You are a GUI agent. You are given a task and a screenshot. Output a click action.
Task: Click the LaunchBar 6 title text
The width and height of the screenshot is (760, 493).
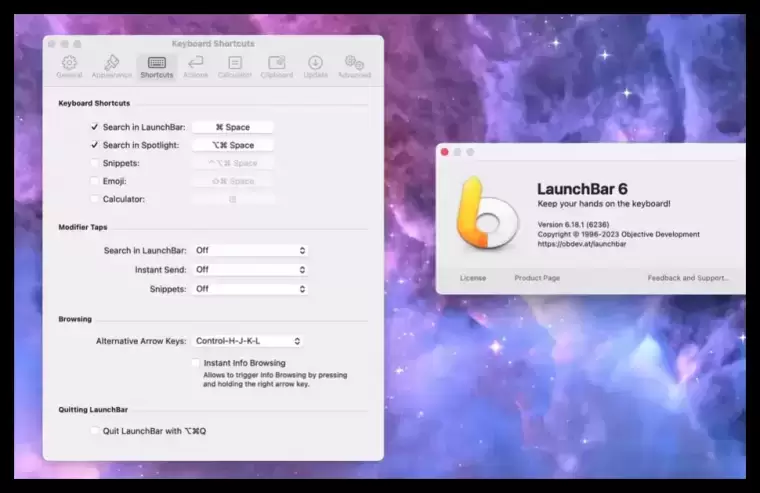pyautogui.click(x=582, y=189)
